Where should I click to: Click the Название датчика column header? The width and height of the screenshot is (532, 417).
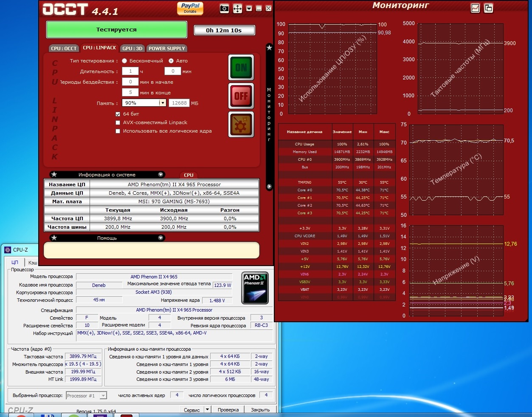[304, 132]
